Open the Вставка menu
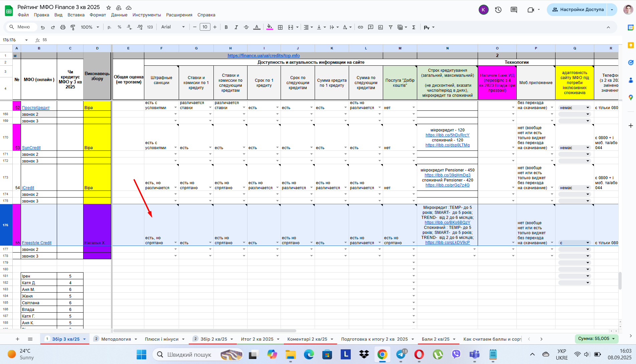Screen dimensions: 636x364 (x=76, y=15)
